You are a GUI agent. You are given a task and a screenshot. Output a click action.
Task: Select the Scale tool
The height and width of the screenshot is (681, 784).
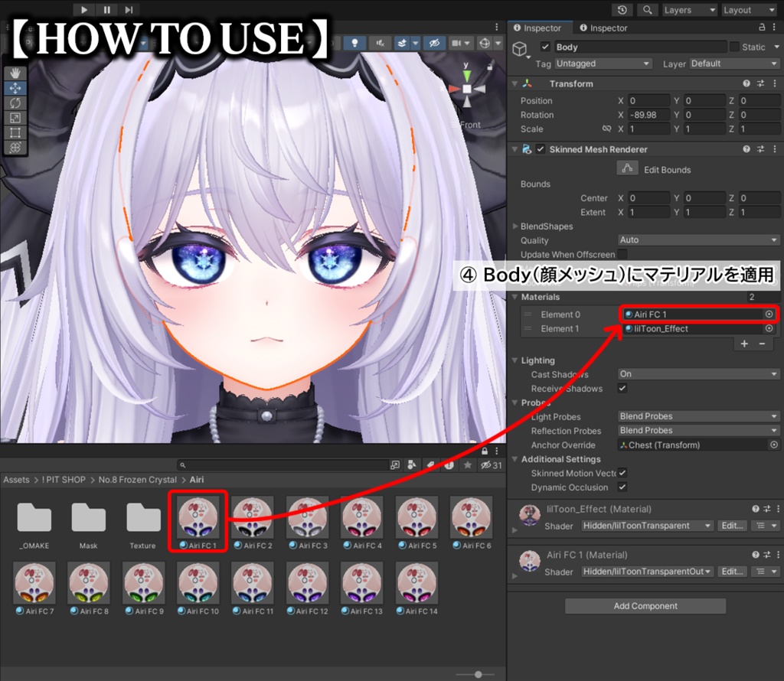click(15, 118)
